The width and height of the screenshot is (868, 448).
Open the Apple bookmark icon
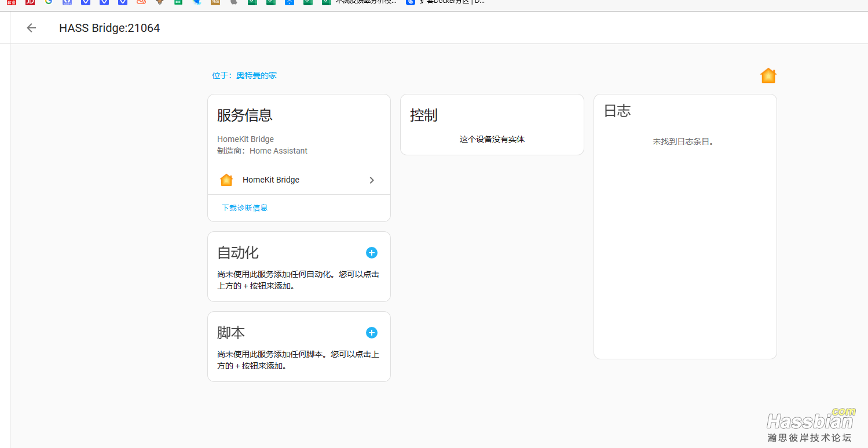click(234, 2)
